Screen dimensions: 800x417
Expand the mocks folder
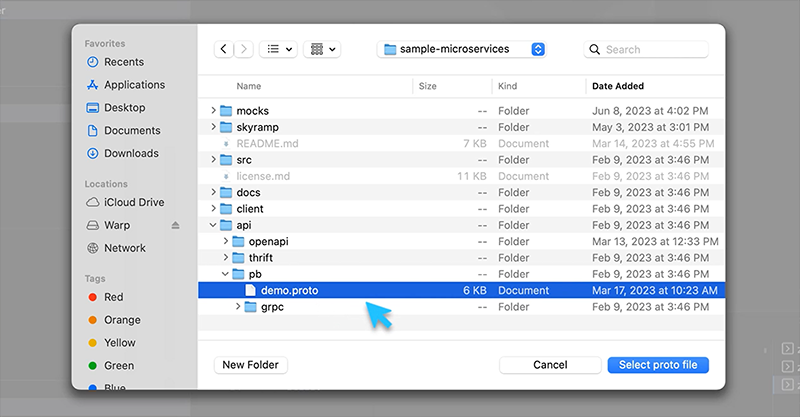click(x=213, y=110)
